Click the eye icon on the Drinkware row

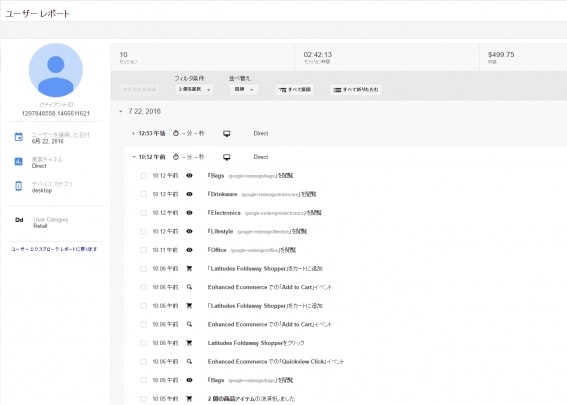pos(189,194)
